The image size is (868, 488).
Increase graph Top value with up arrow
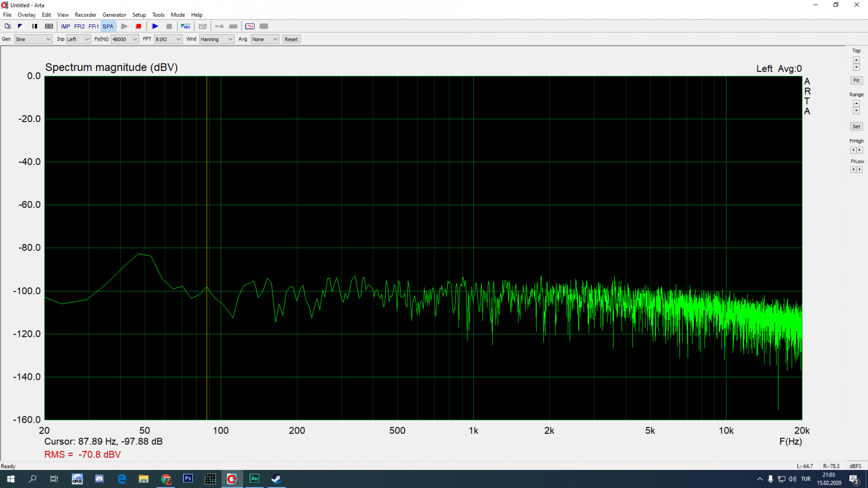(x=856, y=60)
